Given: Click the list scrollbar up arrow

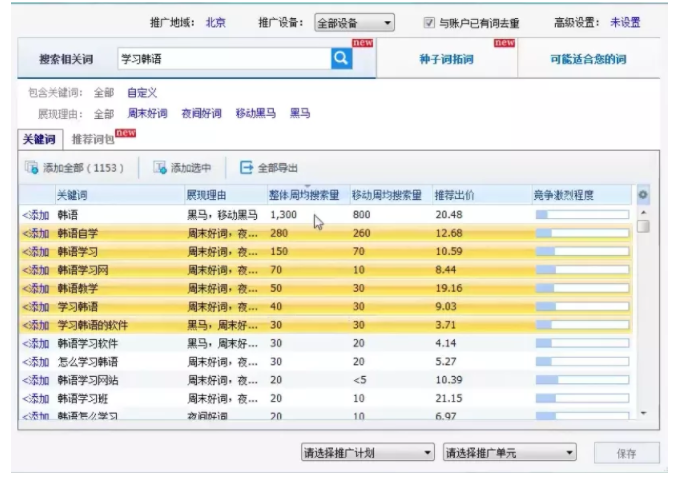Looking at the screenshot, I should coord(643,213).
